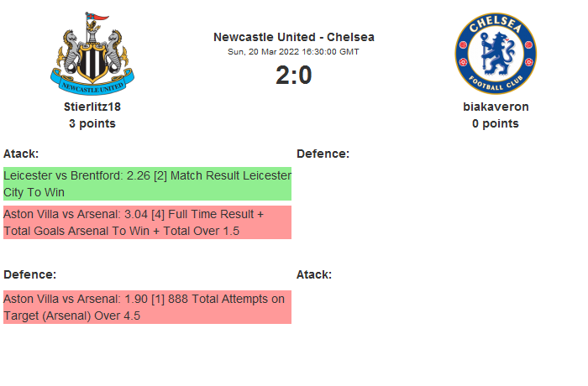Click the '0 points' label under biakaveron
Screen dimensions: 588x386
496,123
